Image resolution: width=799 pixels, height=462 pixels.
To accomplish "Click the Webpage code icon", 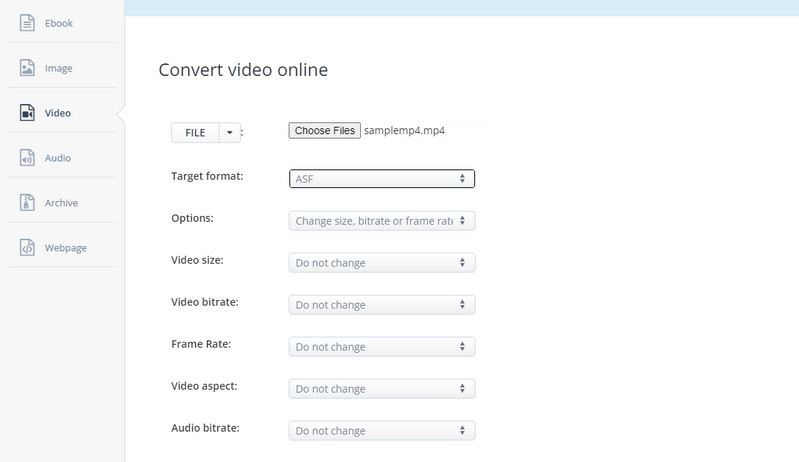I will click(27, 248).
